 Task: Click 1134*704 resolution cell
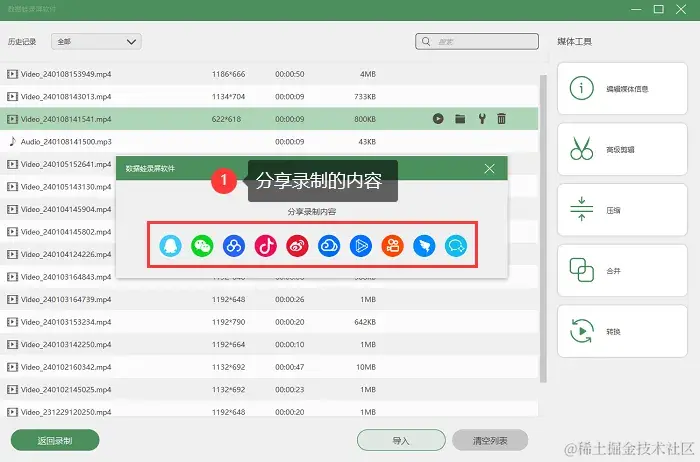click(x=229, y=96)
